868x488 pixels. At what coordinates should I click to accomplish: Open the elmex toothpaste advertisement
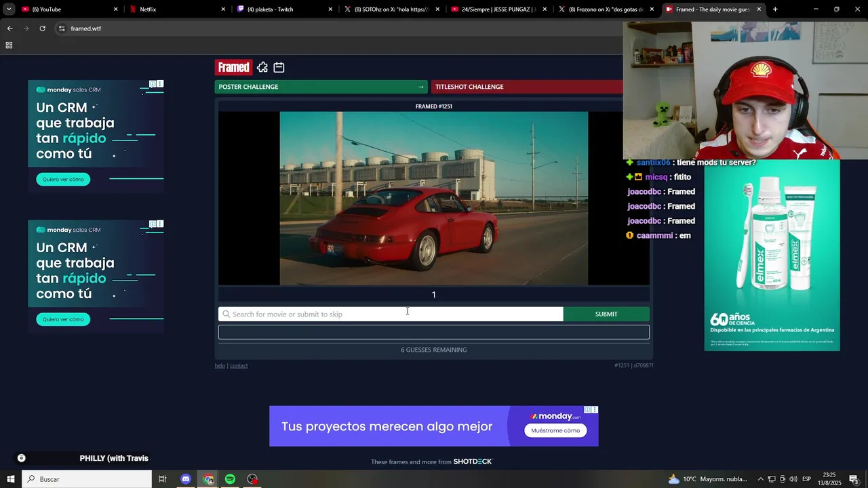coord(772,256)
